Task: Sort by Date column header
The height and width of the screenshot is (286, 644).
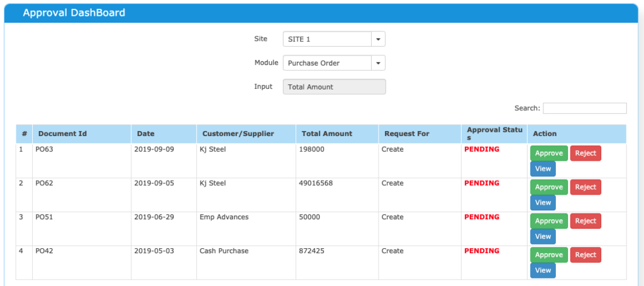Action: click(x=164, y=134)
